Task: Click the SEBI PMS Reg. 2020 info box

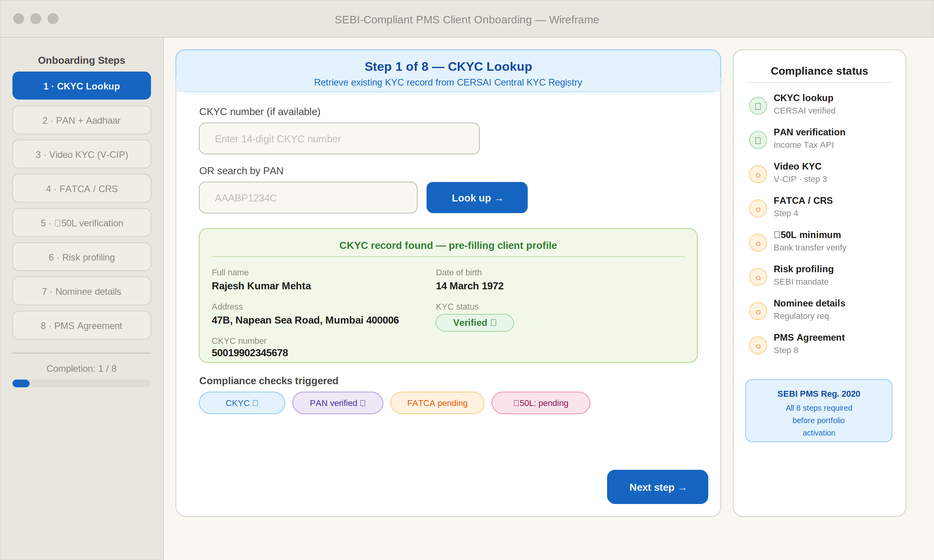Action: [x=819, y=411]
